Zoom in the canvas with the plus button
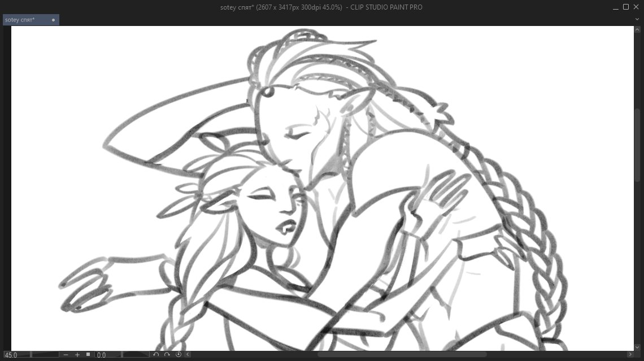Image resolution: width=644 pixels, height=361 pixels. pyautogui.click(x=77, y=355)
